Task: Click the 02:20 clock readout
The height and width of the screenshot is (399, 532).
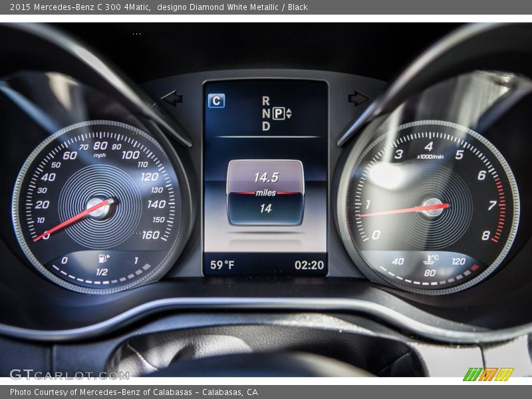Action: [309, 265]
